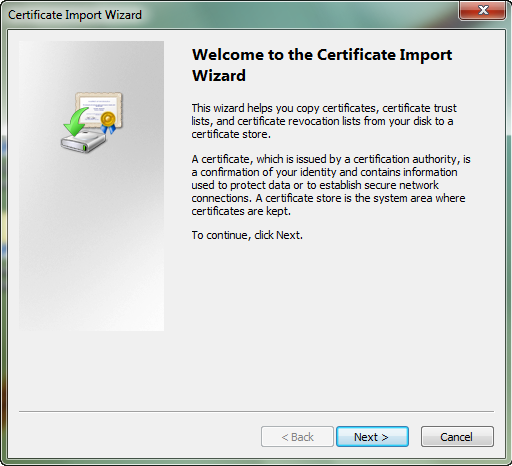Click the paragraph starting "A certificate, which is"
Image resolution: width=512 pixels, height=466 pixels.
(331, 185)
